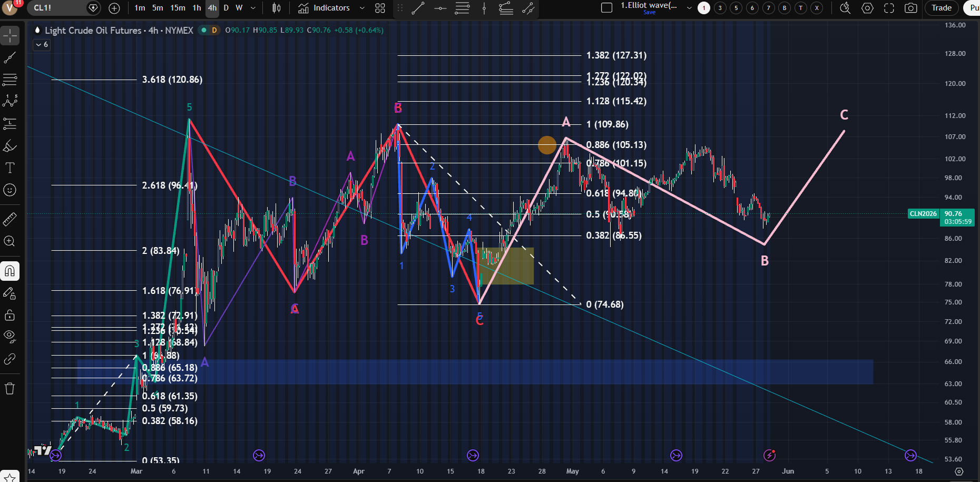Open the quick search lightning icon

pos(845,8)
